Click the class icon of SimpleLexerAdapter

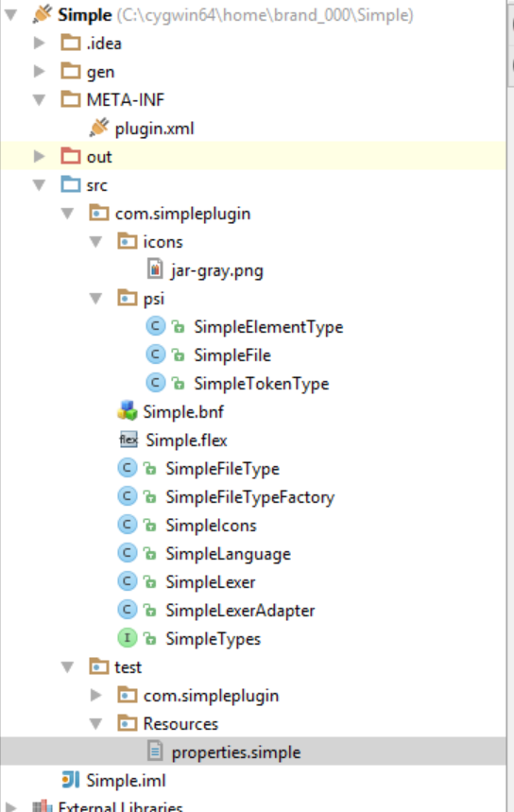click(128, 610)
